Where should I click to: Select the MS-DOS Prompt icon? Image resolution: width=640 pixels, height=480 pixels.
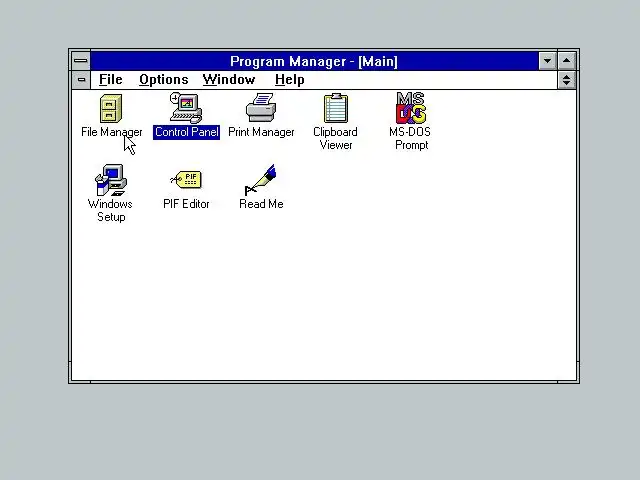tap(411, 108)
